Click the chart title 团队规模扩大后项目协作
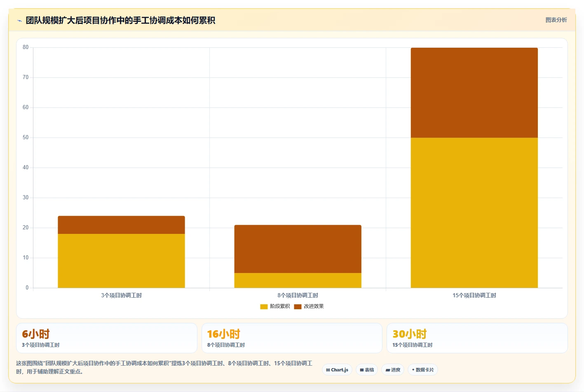This screenshot has width=584, height=392. point(120,20)
